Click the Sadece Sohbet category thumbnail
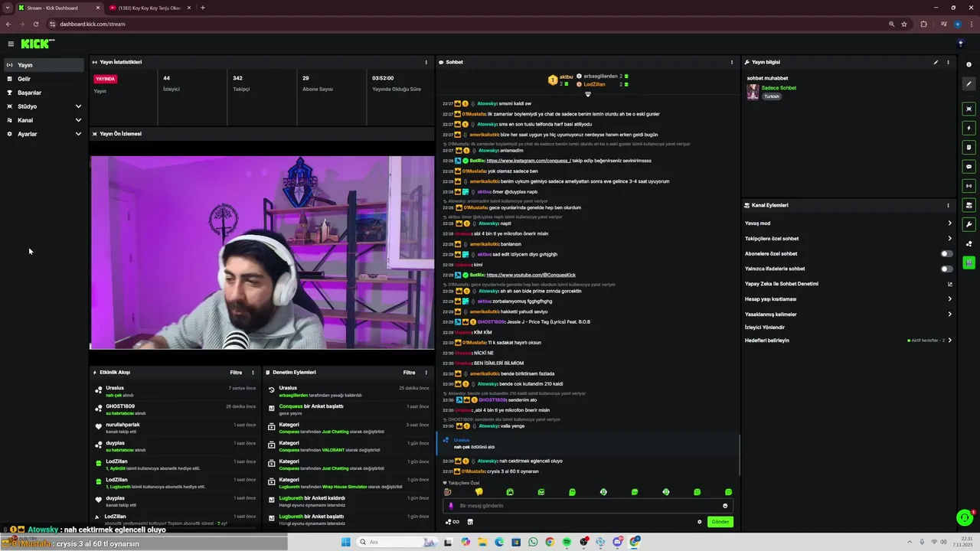Image resolution: width=980 pixels, height=551 pixels. pos(753,92)
